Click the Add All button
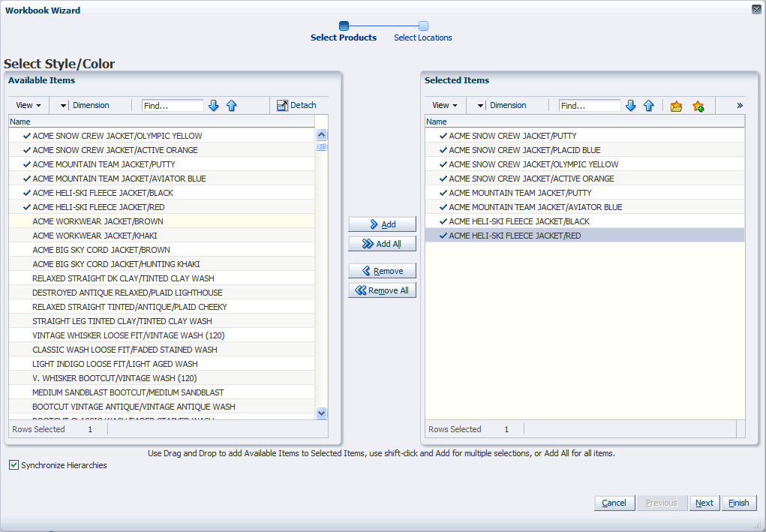Screen dimensions: 766x532 [x=382, y=244]
